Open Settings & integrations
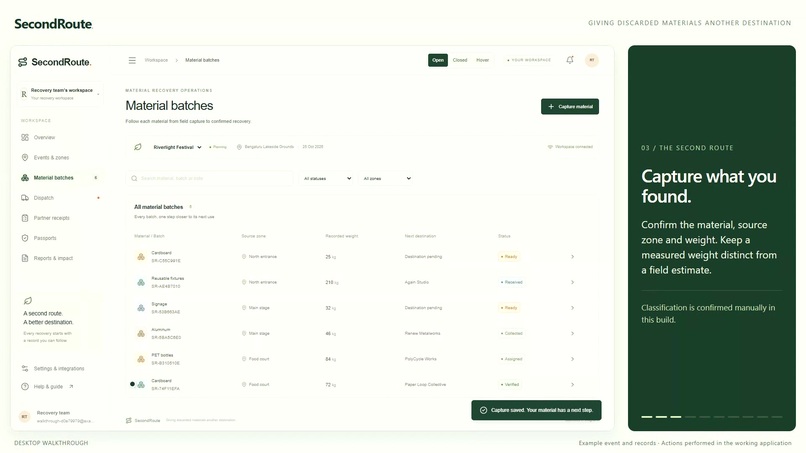Image resolution: width=806 pixels, height=453 pixels. 60,369
